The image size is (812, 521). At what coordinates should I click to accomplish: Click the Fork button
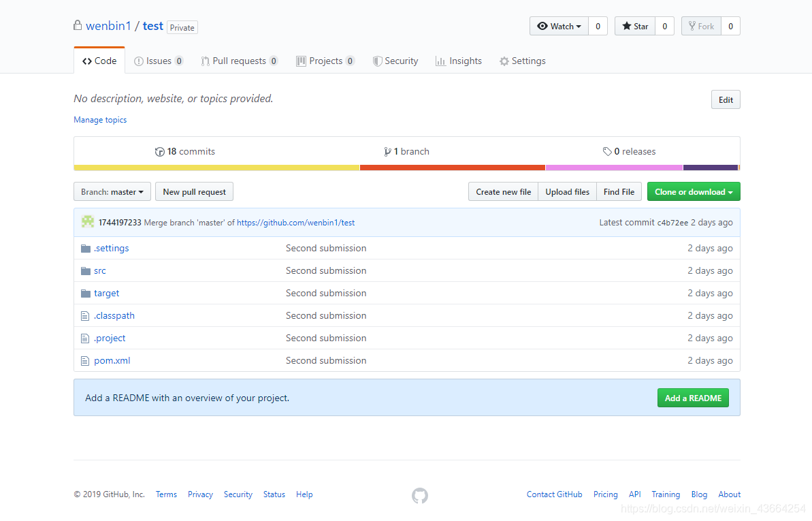[701, 26]
